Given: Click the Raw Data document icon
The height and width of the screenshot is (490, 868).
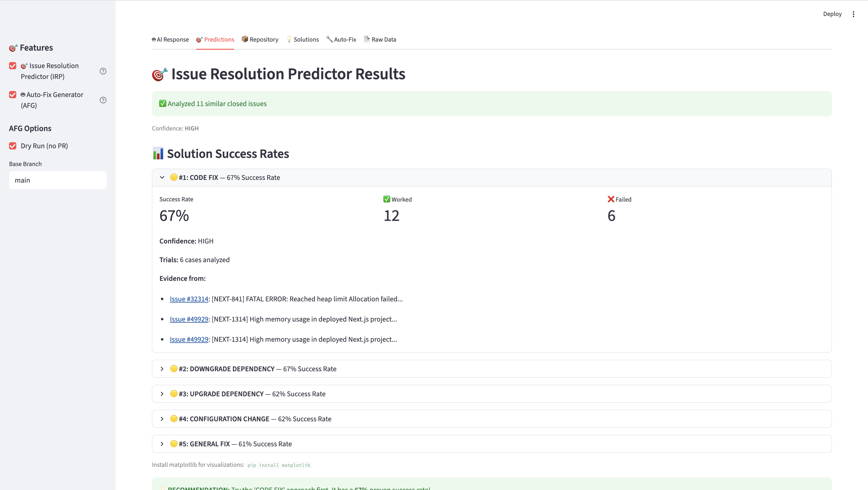Looking at the screenshot, I should [x=366, y=39].
